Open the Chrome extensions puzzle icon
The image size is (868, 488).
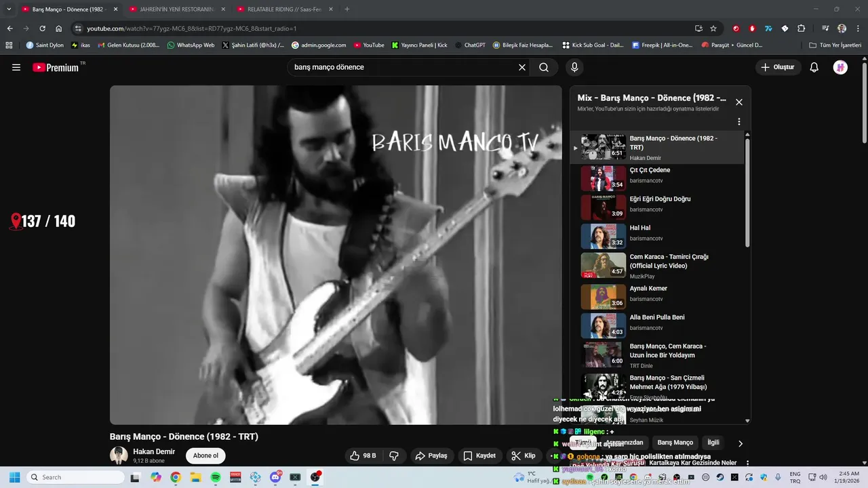[x=801, y=28]
